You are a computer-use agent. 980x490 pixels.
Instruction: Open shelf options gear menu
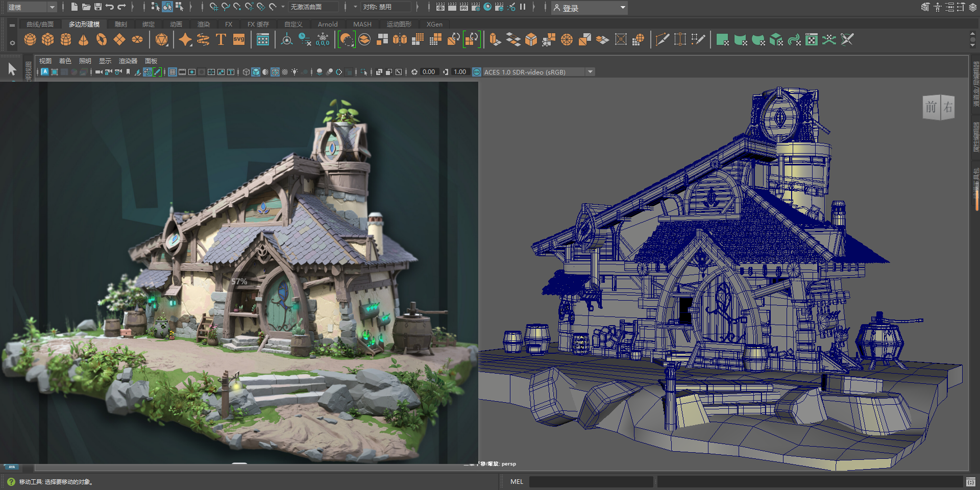12,43
